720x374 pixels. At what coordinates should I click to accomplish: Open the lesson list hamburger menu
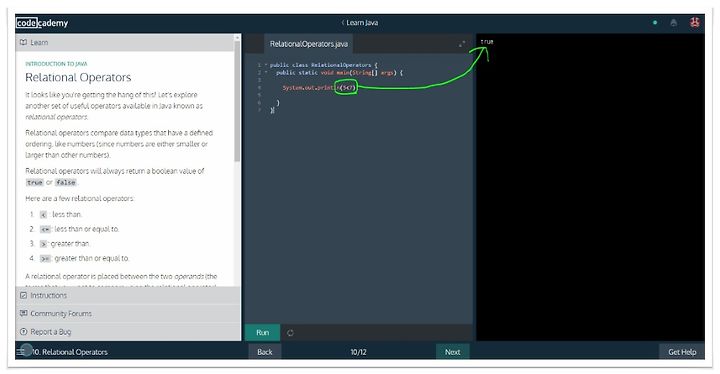click(x=21, y=352)
